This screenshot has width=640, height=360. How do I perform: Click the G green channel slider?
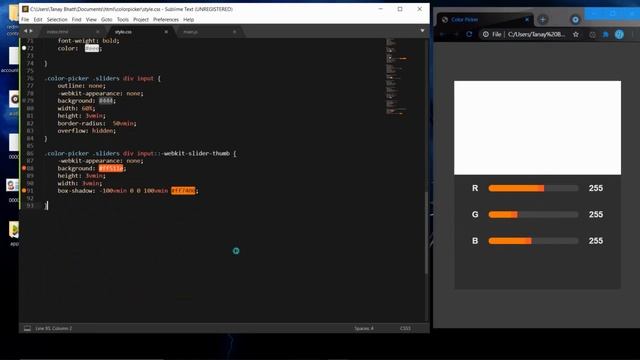[x=533, y=215]
